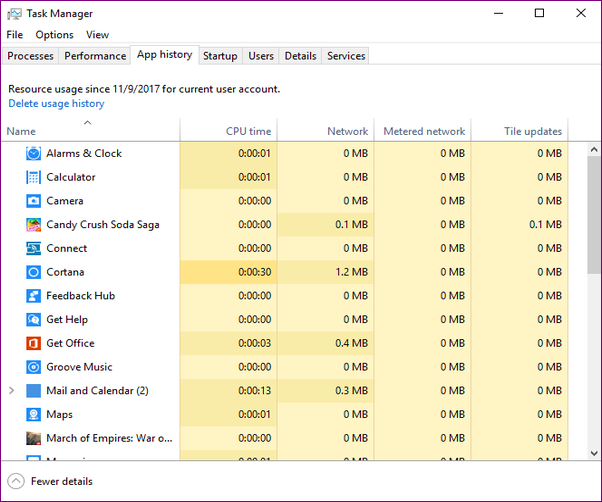Screen dimensions: 602x502
Task: Click the Camera app icon
Action: click(34, 201)
